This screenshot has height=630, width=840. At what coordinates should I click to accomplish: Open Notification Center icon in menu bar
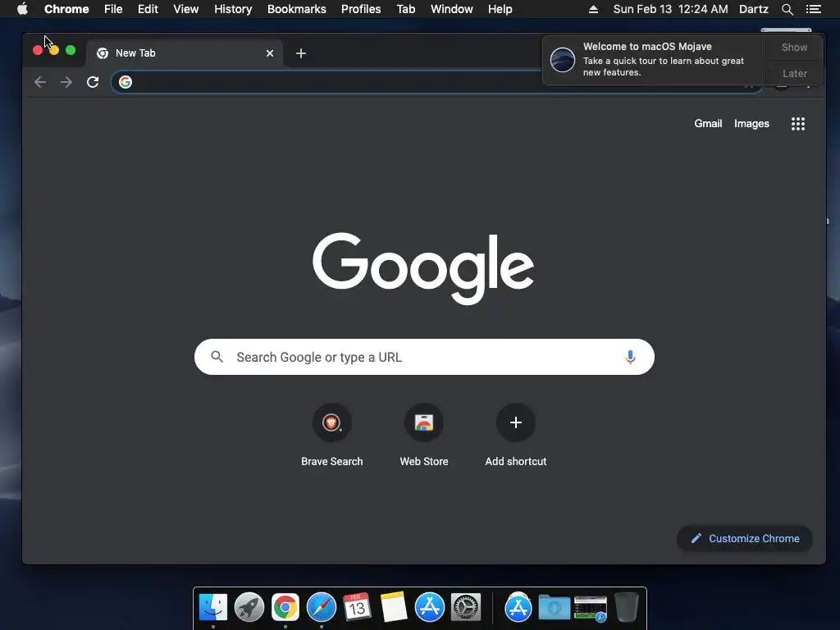tap(813, 9)
